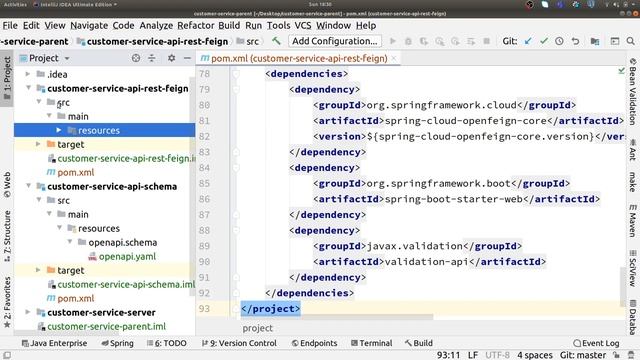
Task: Click Git rollback undo arrow icon
Action: pos(575,41)
